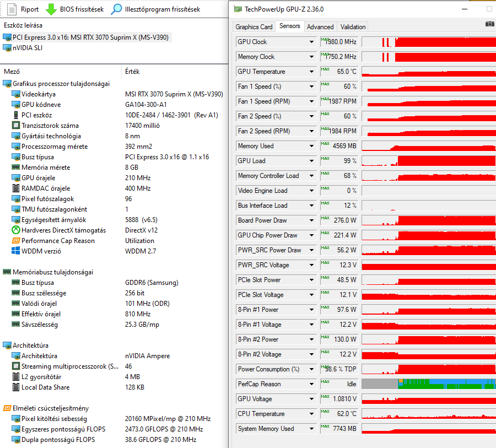Select the GPU kódneve row
Screen dimensions: 496x448
click(x=114, y=105)
